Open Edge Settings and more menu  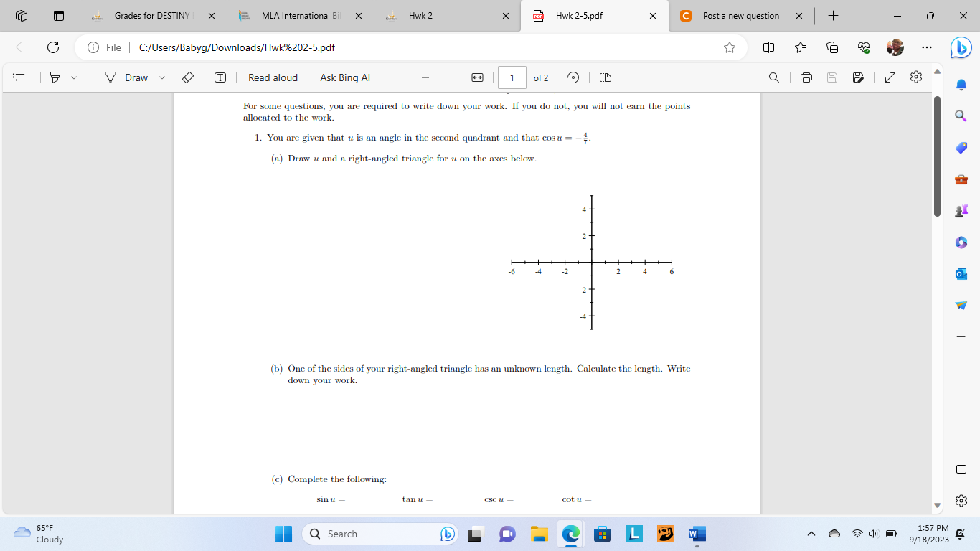coord(927,47)
